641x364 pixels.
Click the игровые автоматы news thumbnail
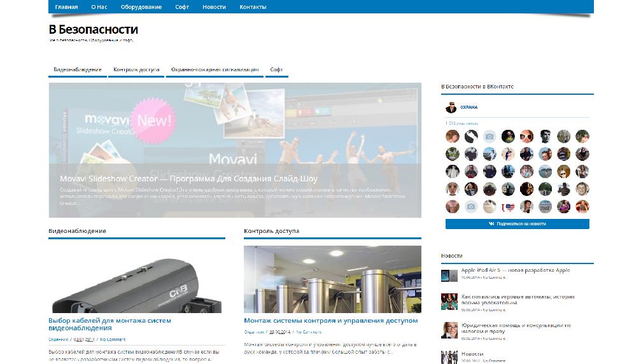[x=449, y=302]
